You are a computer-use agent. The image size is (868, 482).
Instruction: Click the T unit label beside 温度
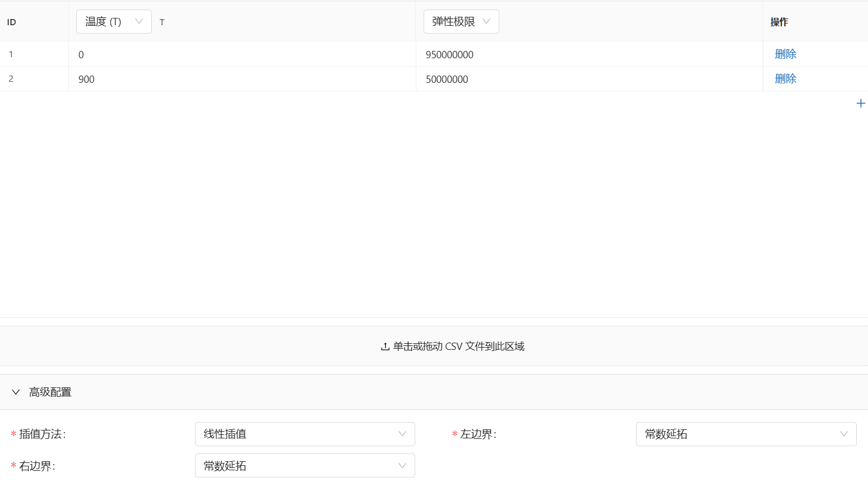click(x=162, y=22)
